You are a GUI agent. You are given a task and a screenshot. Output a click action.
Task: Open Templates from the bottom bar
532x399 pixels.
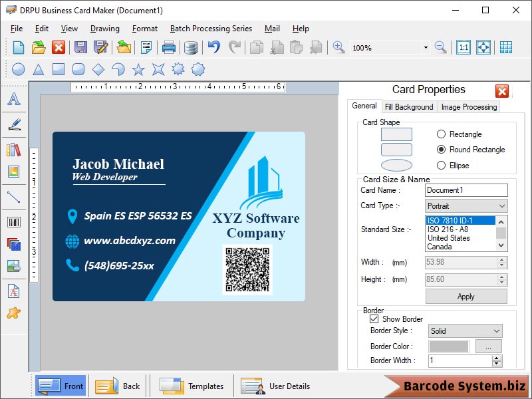click(192, 386)
